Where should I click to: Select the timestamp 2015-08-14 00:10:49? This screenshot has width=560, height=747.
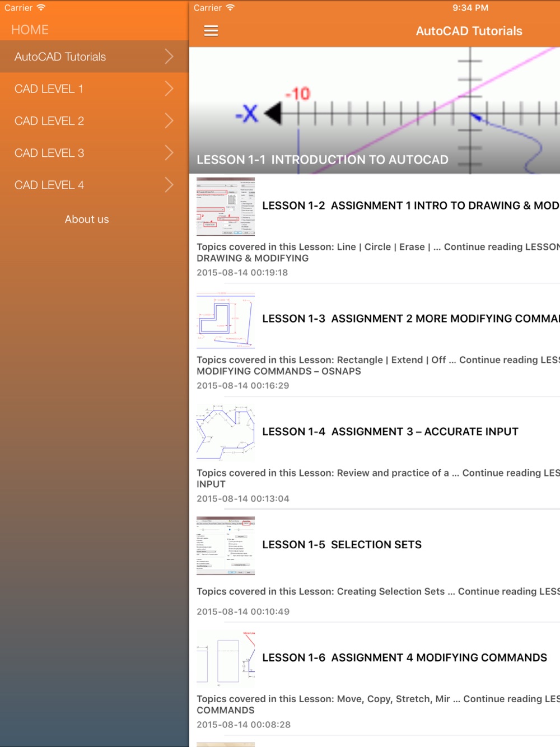[x=243, y=612]
